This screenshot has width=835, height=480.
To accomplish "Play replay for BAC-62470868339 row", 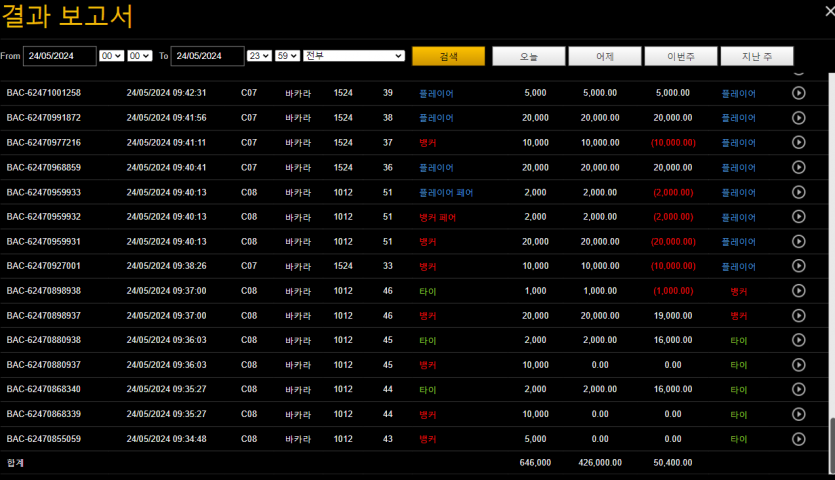I will tap(798, 414).
